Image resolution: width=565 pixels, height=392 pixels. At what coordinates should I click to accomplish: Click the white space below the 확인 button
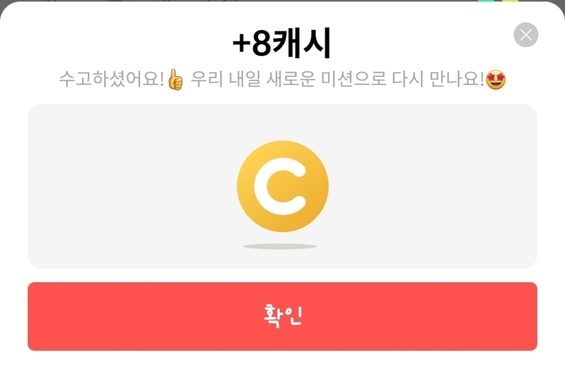click(282, 372)
